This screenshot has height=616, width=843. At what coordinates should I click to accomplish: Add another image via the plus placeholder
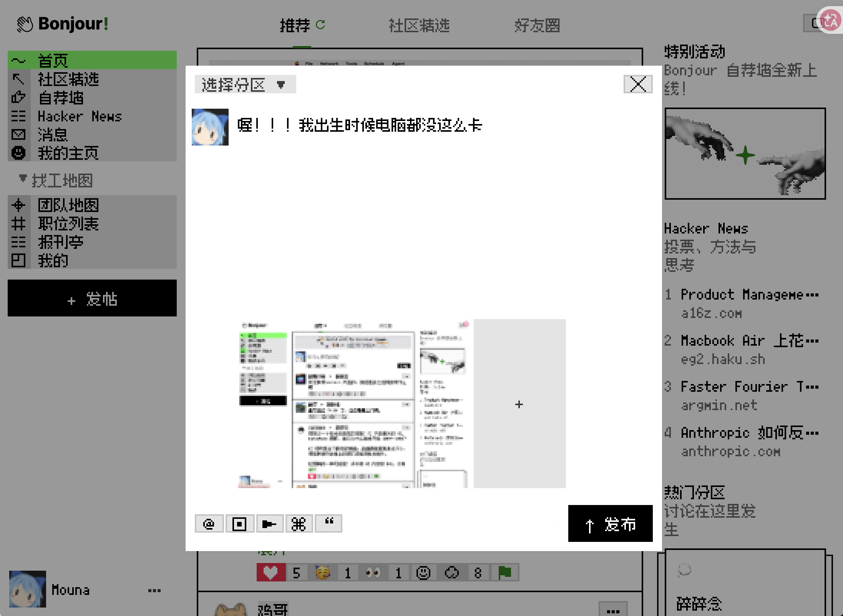tap(519, 404)
